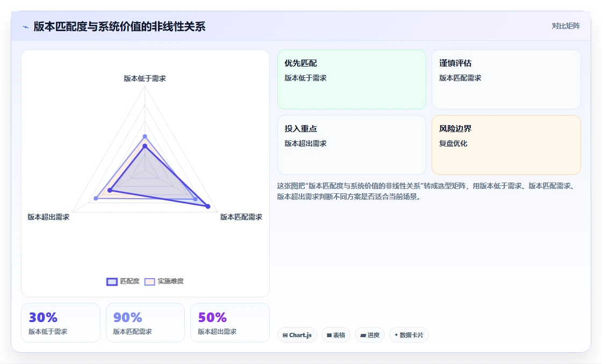Click the 版本超出需求 radar axis label
This screenshot has height=364, width=602.
click(x=48, y=217)
